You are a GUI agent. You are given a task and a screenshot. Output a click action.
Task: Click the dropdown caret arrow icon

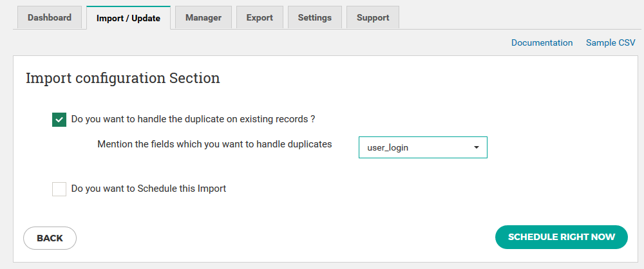pos(477,147)
